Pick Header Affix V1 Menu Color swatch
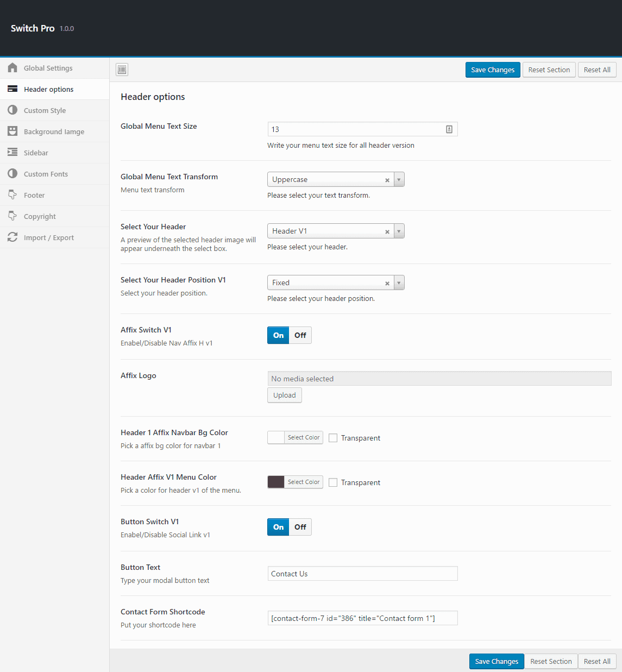The width and height of the screenshot is (622, 672). point(275,482)
